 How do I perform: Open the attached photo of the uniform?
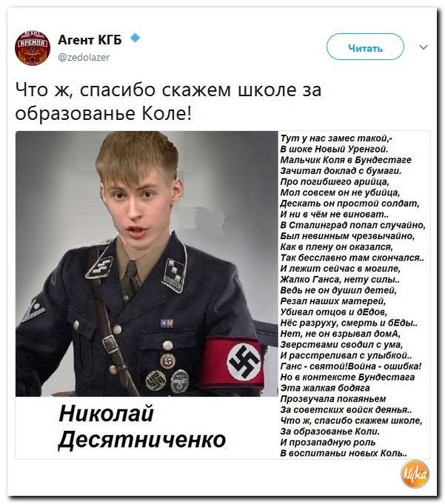(x=147, y=264)
